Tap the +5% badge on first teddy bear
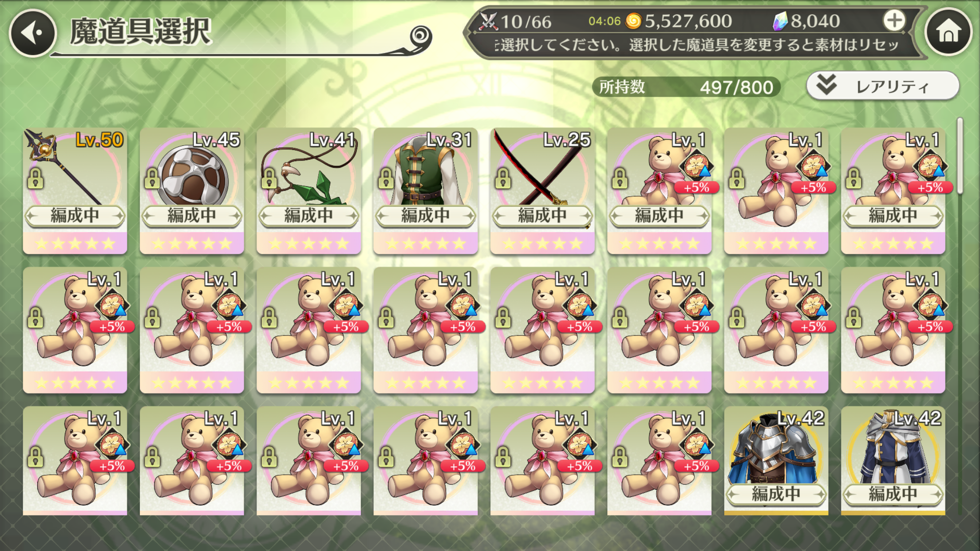Viewport: 980px width, 551px height. 696,188
